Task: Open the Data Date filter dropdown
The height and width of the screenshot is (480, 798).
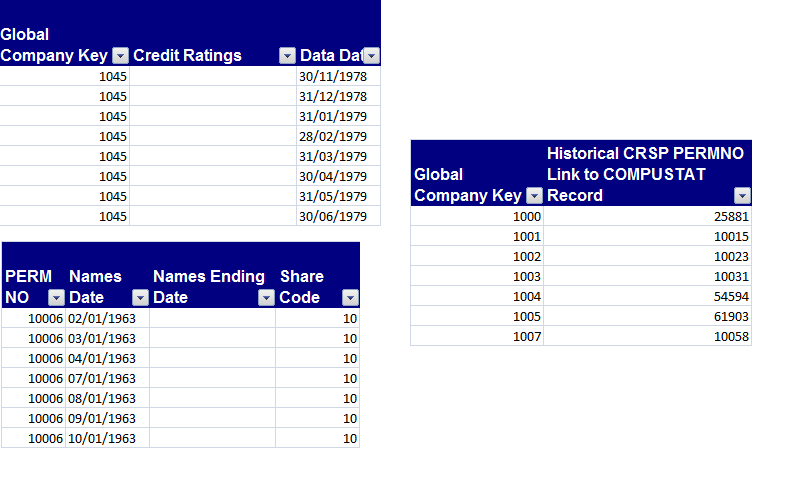Action: tap(372, 55)
